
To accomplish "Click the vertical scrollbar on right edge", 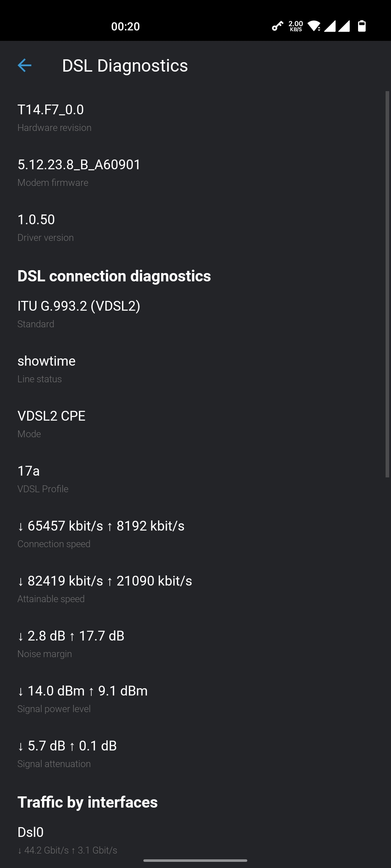I will 387,284.
